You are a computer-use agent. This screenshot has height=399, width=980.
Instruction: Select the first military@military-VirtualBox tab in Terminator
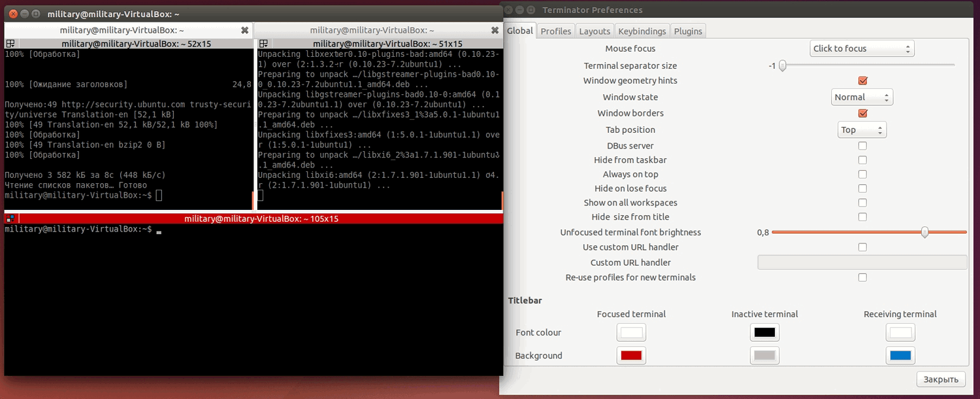pyautogui.click(x=122, y=30)
